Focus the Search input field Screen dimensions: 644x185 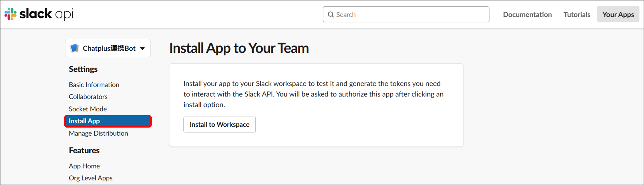[406, 15]
